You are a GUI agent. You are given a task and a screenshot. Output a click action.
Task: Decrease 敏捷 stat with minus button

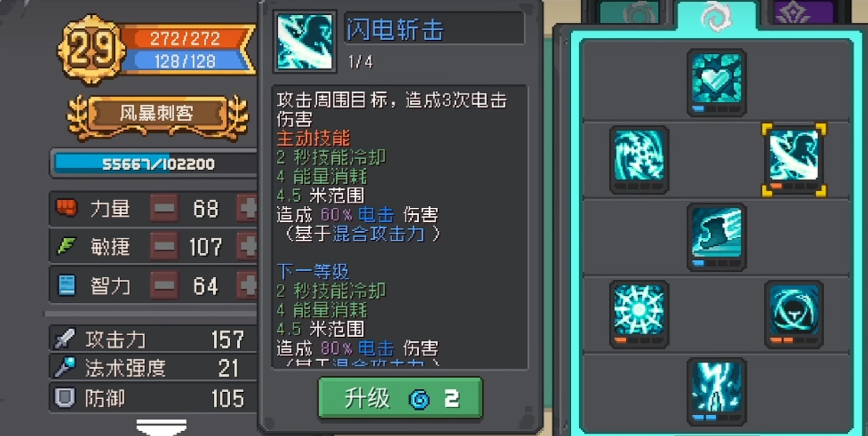pos(164,247)
